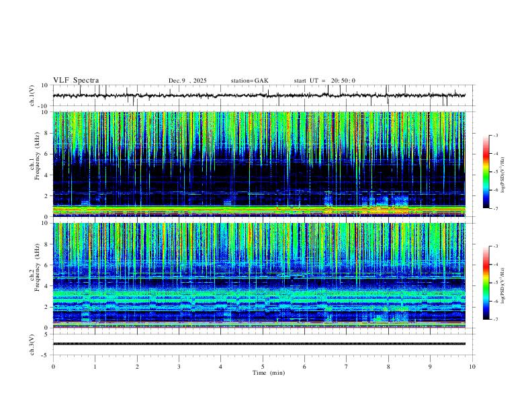Viewport: 532px width, 411px height.
Task: Click the "5" tick on the time axis
Action: point(263,367)
